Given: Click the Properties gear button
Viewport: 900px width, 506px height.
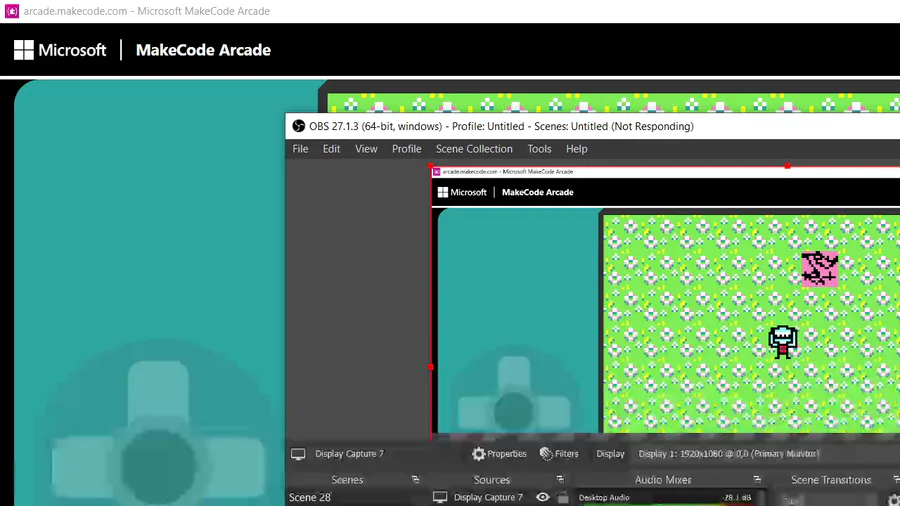Looking at the screenshot, I should click(x=499, y=454).
